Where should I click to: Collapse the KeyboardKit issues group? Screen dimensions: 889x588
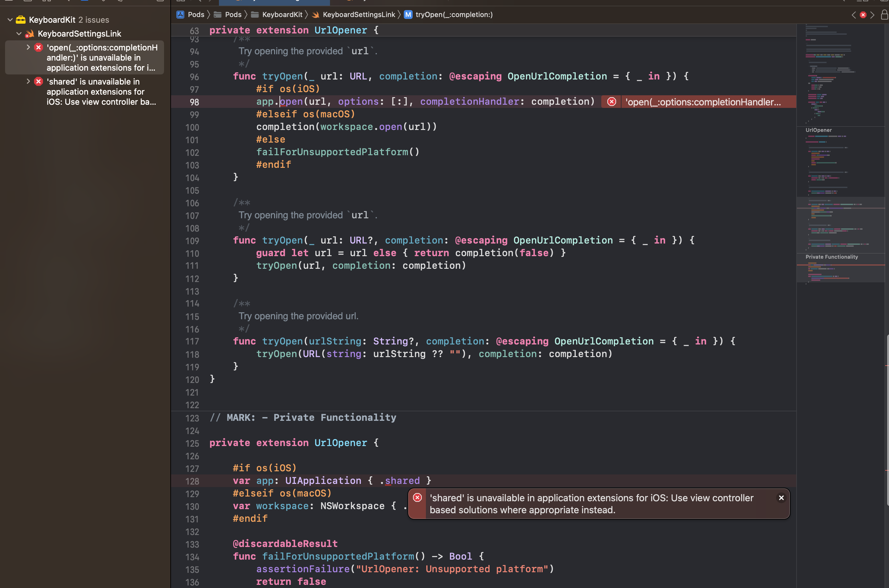10,20
